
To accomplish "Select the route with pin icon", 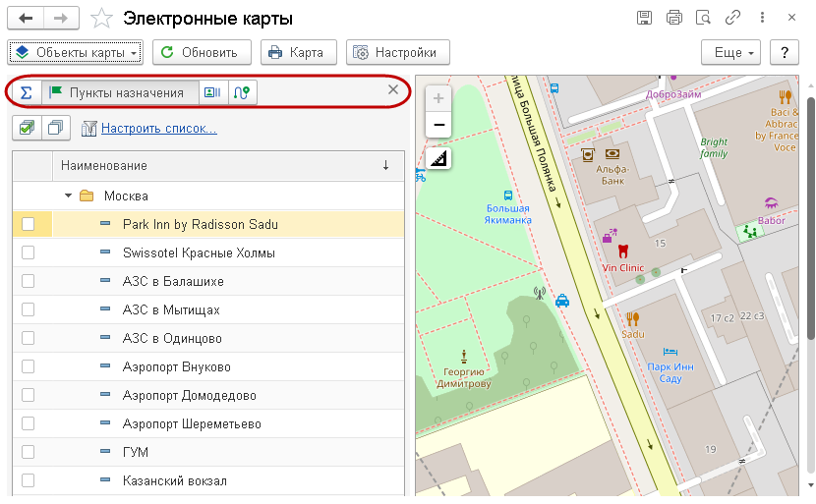I will pos(242,92).
